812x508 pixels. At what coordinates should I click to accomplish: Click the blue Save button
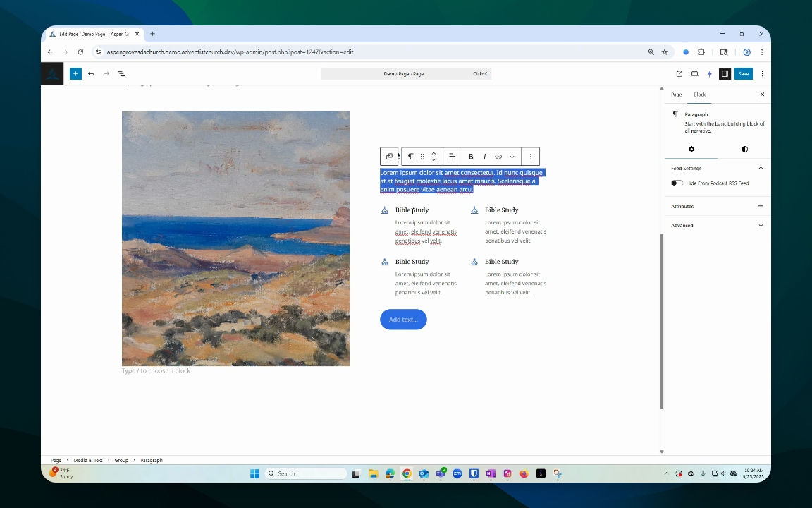click(744, 74)
